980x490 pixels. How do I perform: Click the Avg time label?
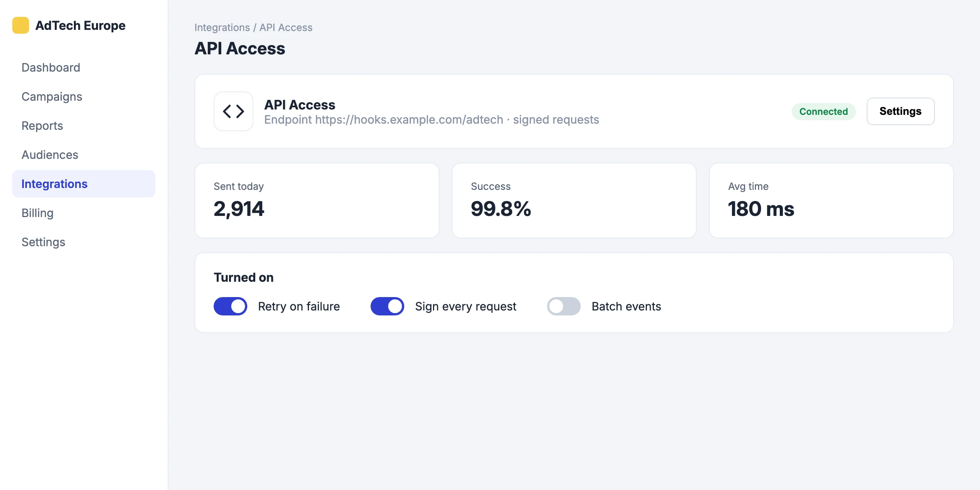[x=748, y=186]
